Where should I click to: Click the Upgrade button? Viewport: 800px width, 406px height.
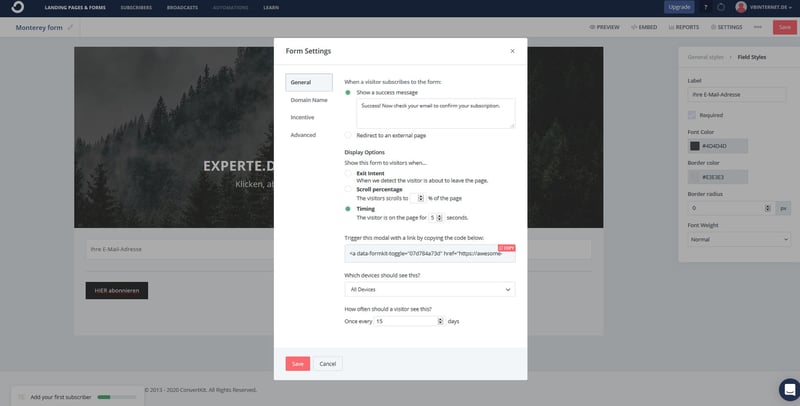[679, 7]
